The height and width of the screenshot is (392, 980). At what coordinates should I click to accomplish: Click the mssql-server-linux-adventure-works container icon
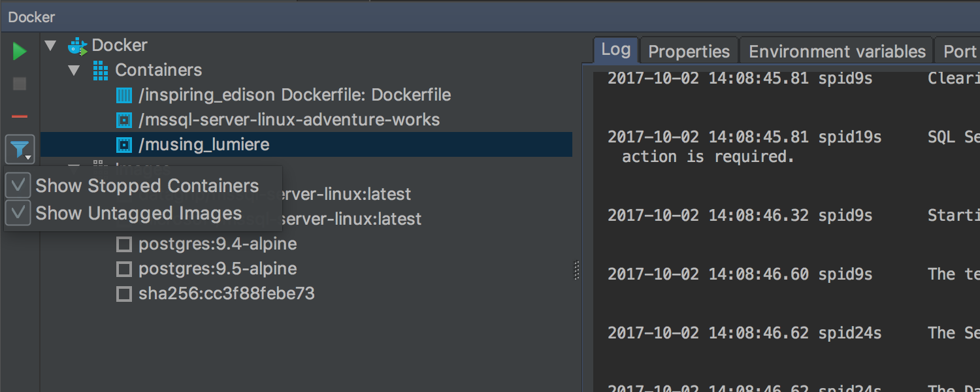(123, 120)
